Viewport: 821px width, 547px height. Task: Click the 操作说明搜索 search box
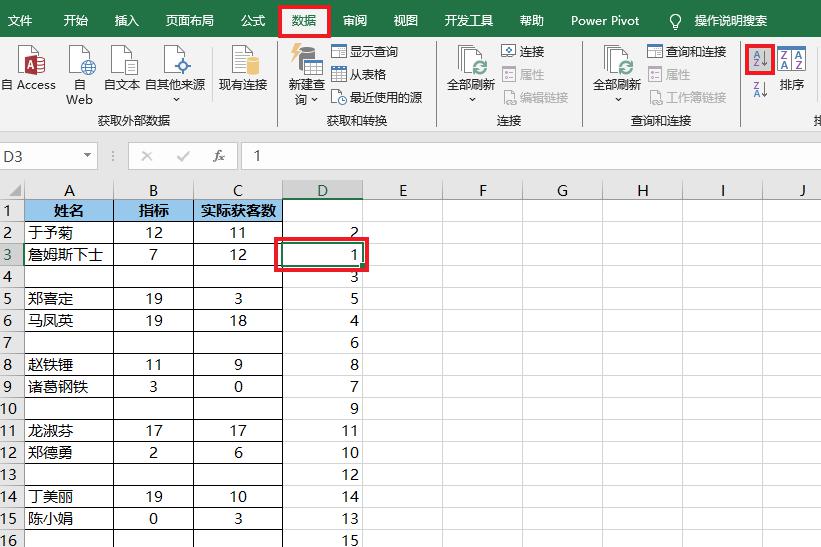click(x=730, y=20)
